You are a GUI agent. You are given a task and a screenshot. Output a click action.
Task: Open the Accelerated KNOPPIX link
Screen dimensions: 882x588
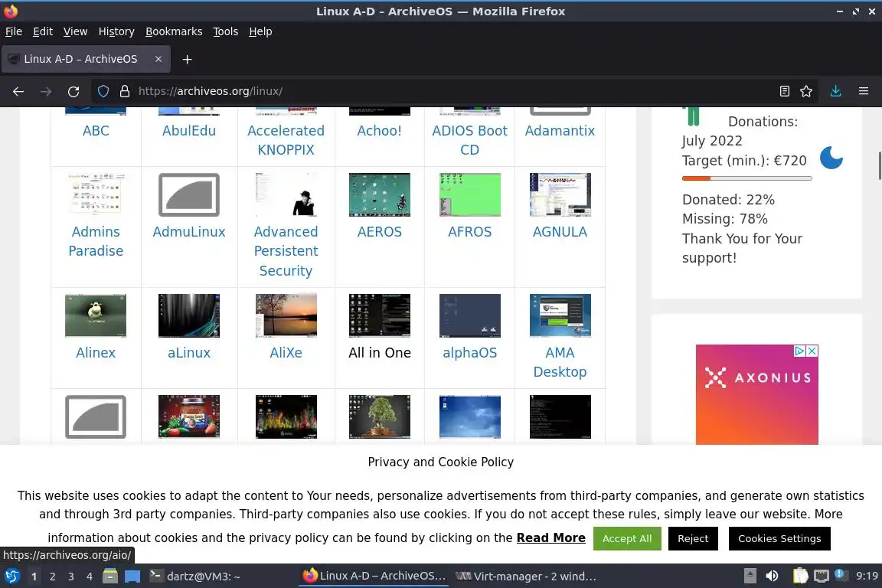coord(286,140)
